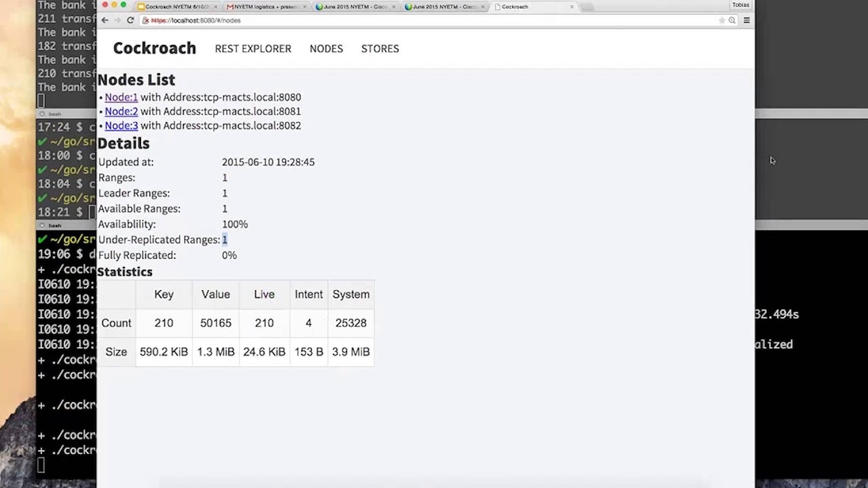Switch to the first June 2015 NYETM tab
This screenshot has height=488, width=868.
click(x=355, y=7)
